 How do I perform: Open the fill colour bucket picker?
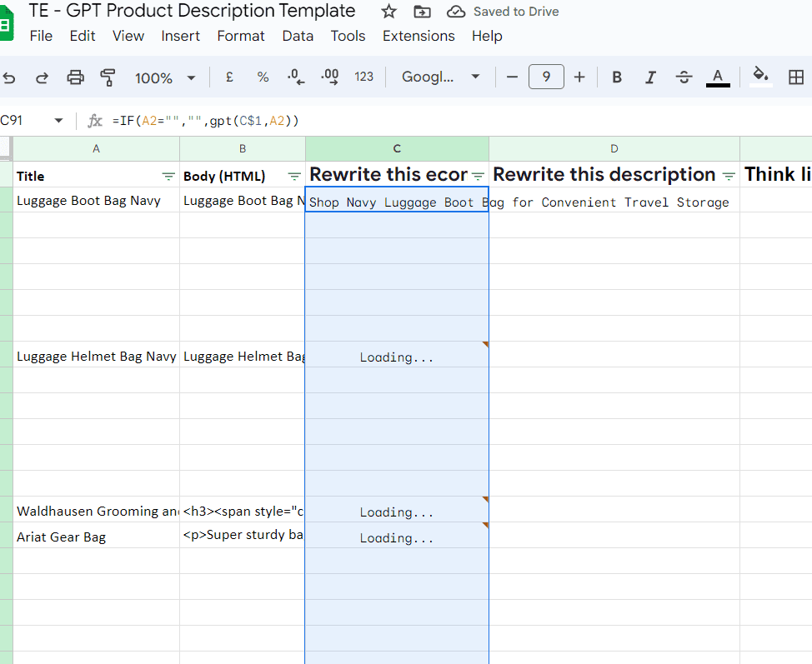(761, 76)
